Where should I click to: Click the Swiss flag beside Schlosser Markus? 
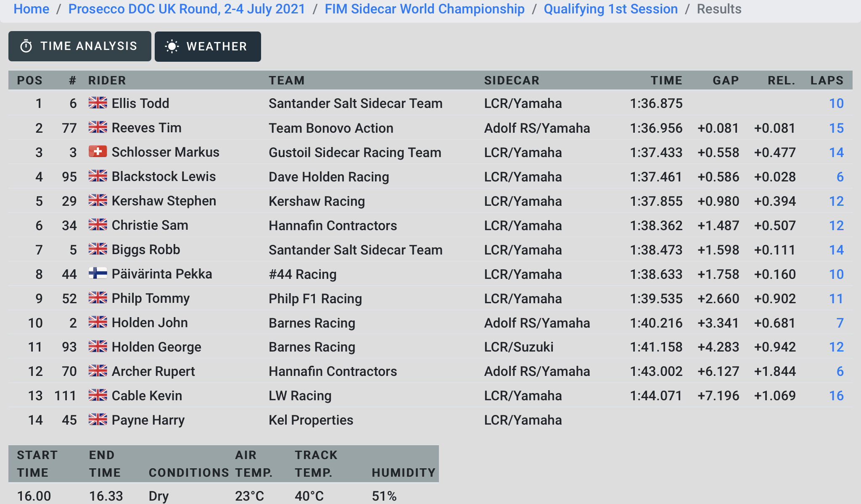pos(98,152)
